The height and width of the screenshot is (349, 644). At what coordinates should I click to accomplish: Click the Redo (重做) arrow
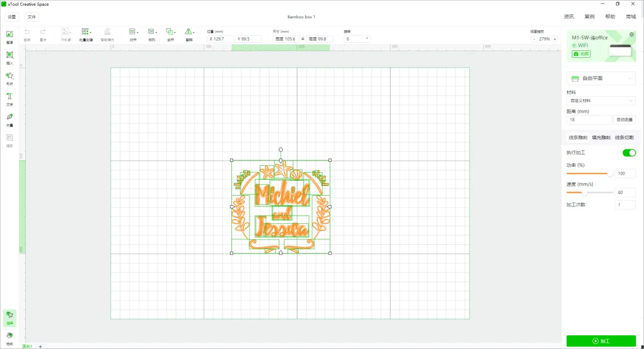coord(43,31)
